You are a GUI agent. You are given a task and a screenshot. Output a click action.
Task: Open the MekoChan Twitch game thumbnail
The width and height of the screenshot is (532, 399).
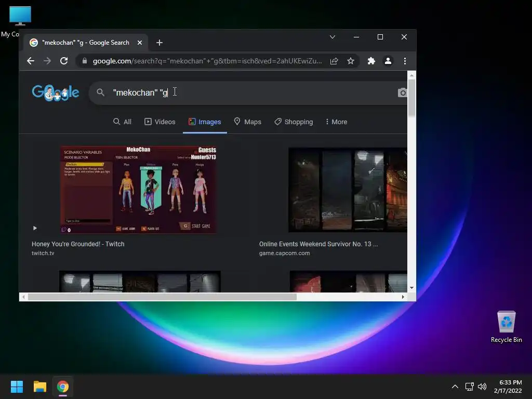[x=138, y=189]
